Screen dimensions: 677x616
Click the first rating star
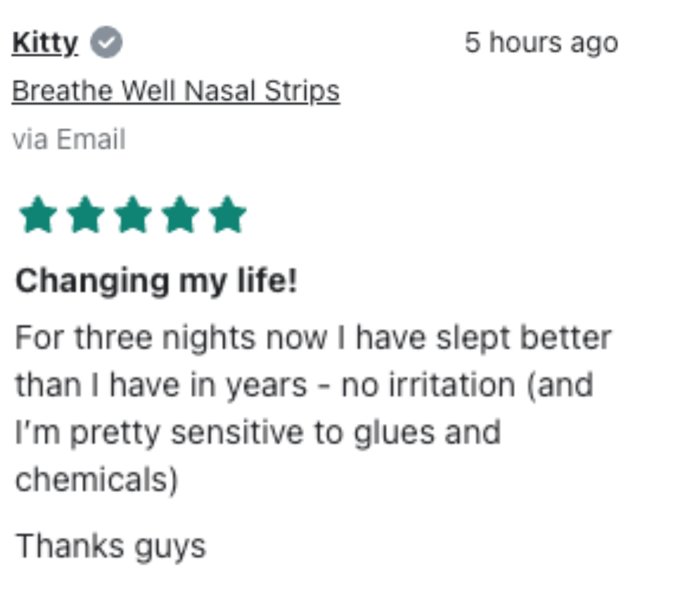click(38, 215)
